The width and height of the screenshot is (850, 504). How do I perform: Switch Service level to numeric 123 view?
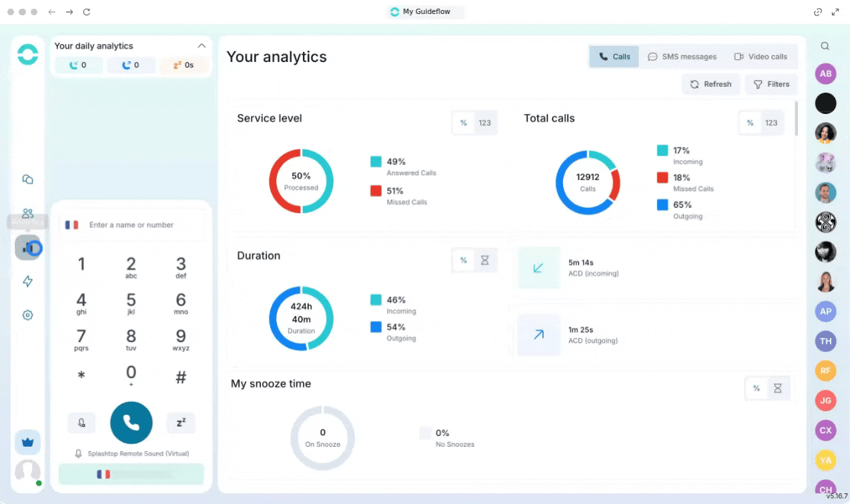(485, 123)
